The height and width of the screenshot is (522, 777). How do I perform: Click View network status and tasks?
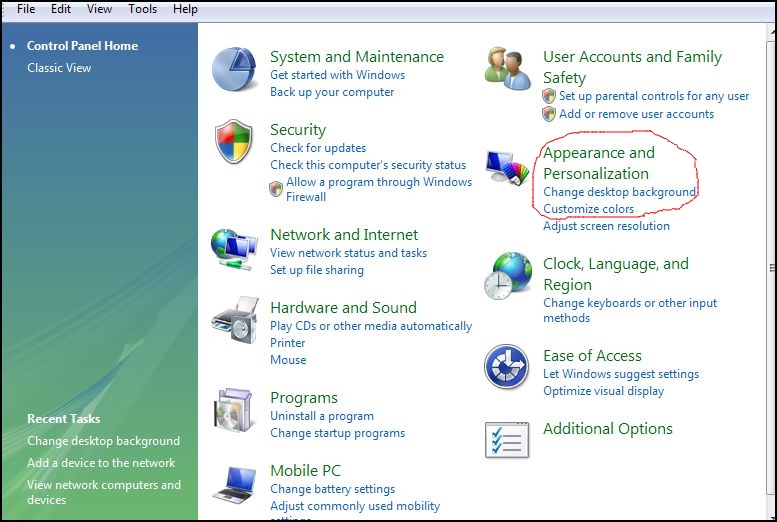coord(348,253)
